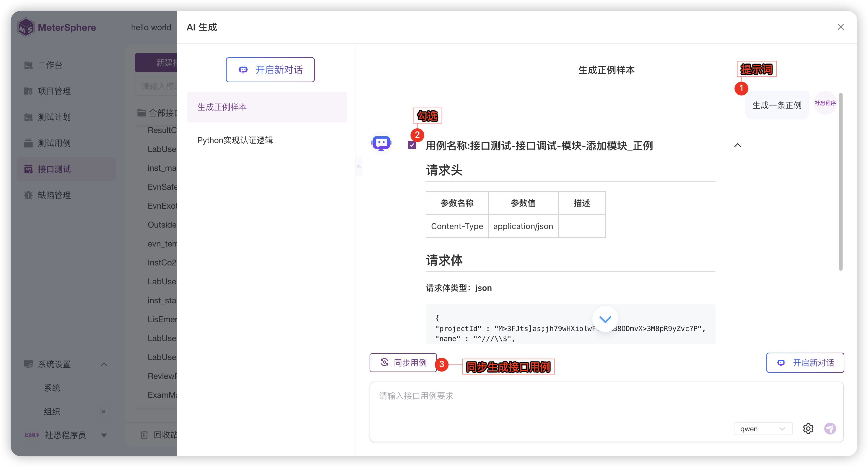Click the MeterSphere logo icon
The height and width of the screenshot is (467, 868).
pos(26,27)
